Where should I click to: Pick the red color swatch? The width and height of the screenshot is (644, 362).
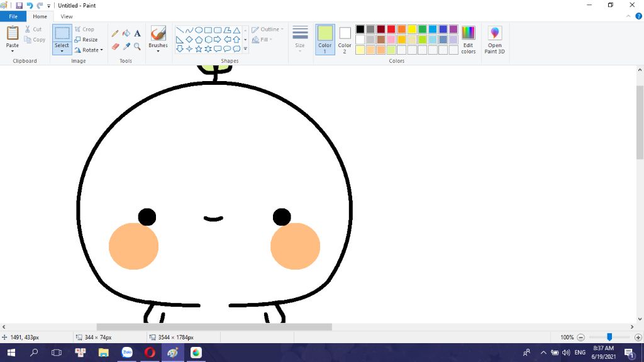click(x=391, y=29)
